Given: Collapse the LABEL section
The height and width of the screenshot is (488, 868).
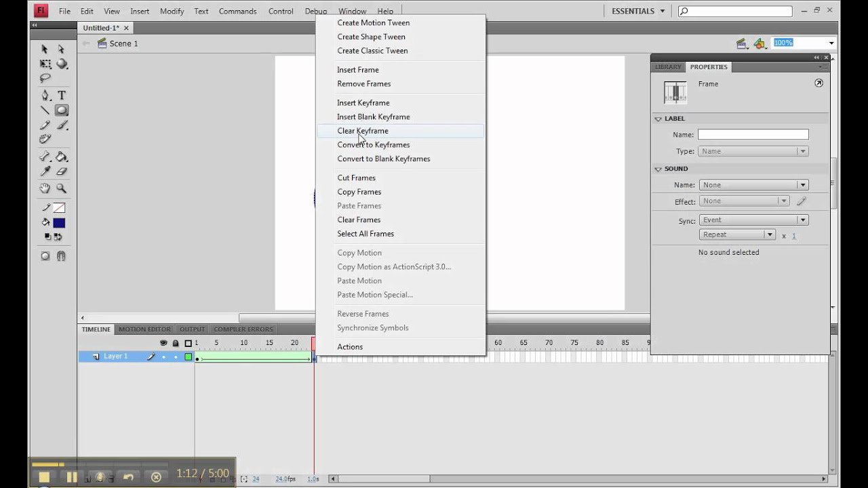Looking at the screenshot, I should tap(658, 119).
